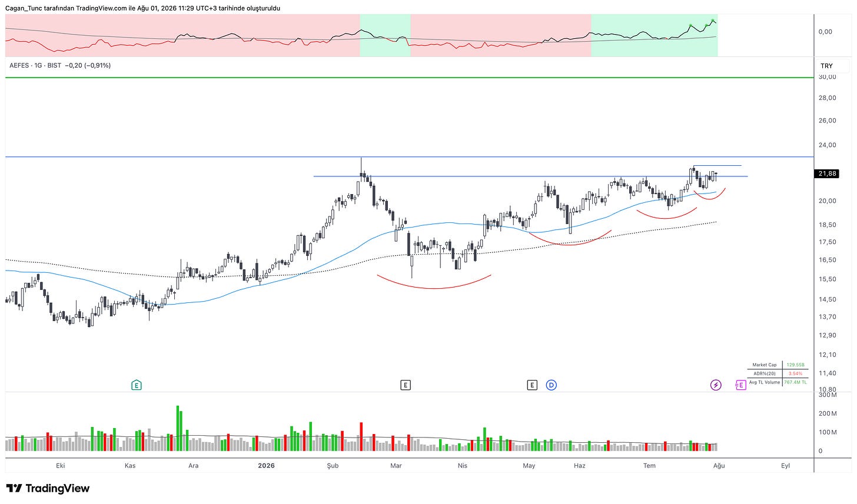Click the 16,50 price axis label
The image size is (857, 504).
click(827, 260)
